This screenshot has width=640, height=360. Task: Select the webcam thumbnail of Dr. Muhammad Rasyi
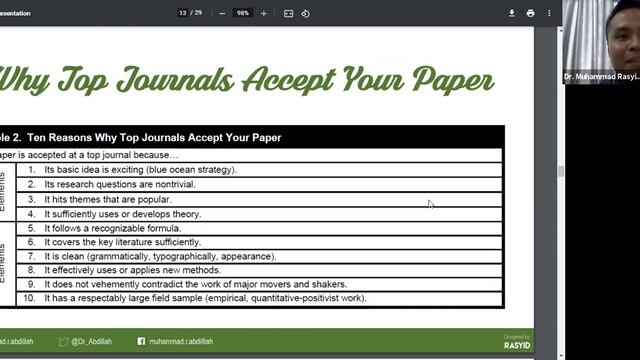coord(601,42)
